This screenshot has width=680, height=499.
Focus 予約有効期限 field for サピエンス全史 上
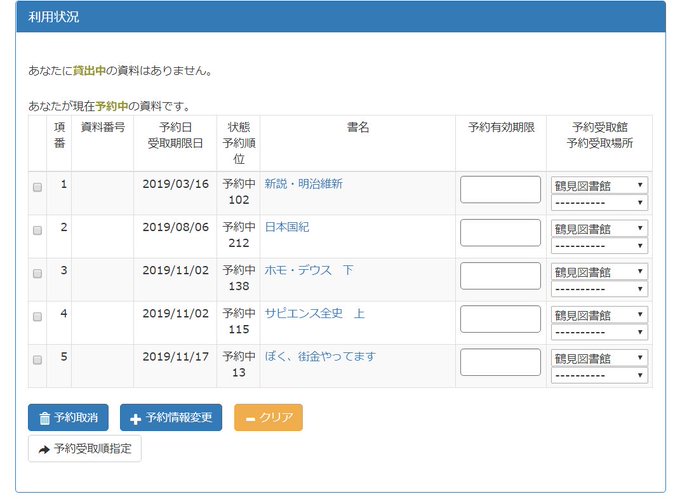tap(500, 319)
